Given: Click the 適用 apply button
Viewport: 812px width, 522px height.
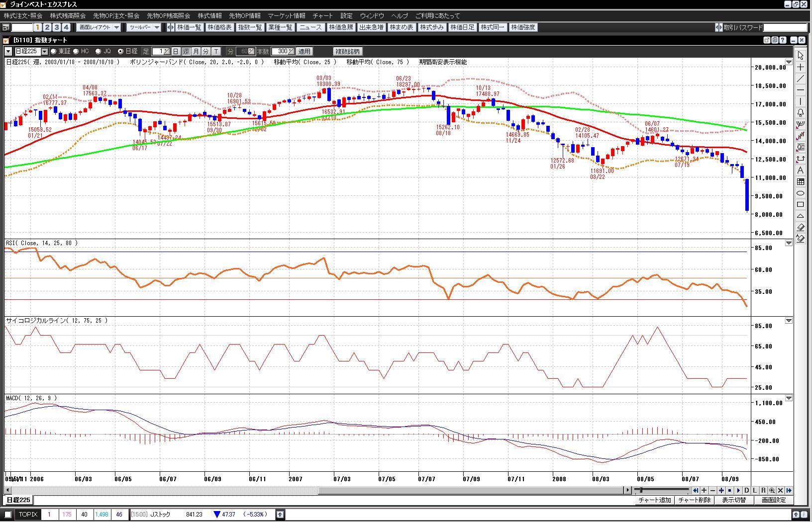Looking at the screenshot, I should [x=304, y=51].
